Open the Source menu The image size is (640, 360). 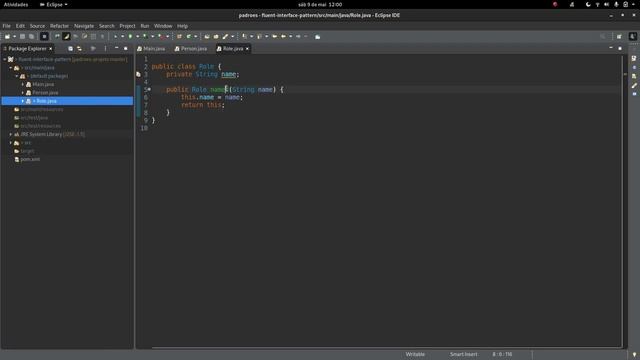37,26
